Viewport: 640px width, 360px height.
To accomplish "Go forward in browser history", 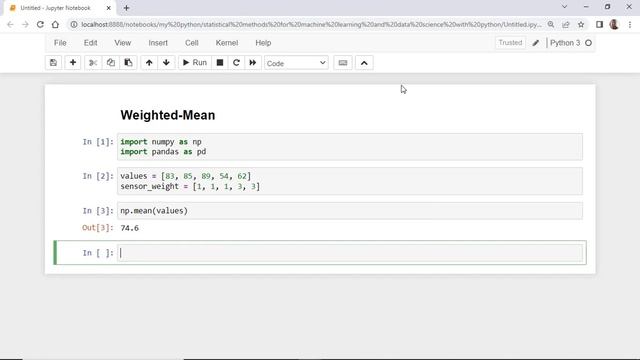I will pyautogui.click(x=25, y=24).
